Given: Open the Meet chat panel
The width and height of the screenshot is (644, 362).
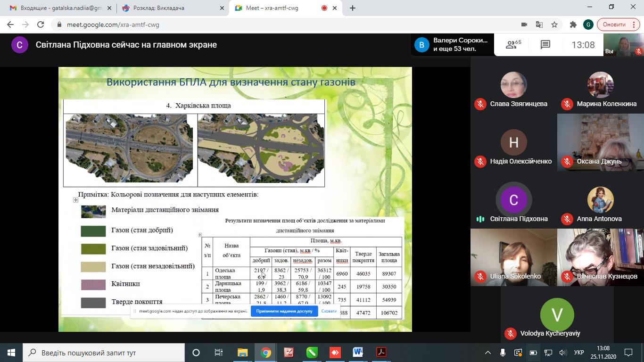Looking at the screenshot, I should click(x=545, y=45).
